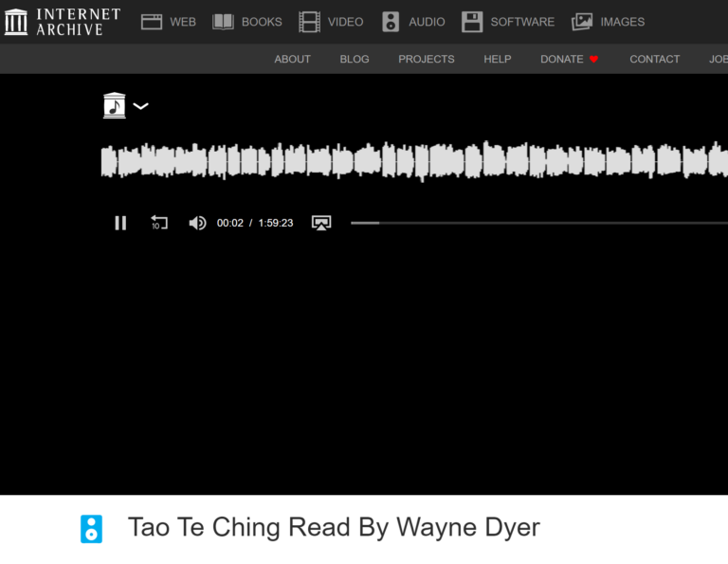Image resolution: width=728 pixels, height=564 pixels.
Task: Pause the audio playback
Action: pyautogui.click(x=120, y=223)
